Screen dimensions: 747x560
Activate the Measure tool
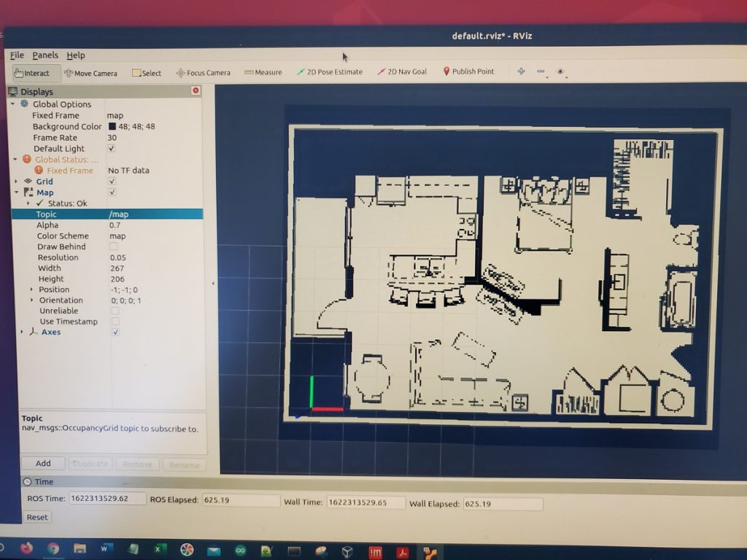[x=263, y=72]
